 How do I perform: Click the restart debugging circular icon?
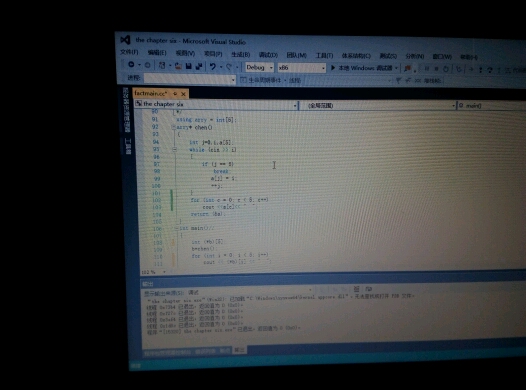[445, 69]
